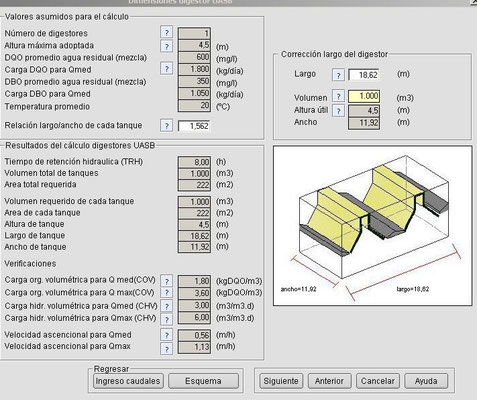Open help for Velocidad ascencional Qmax

pos(167,349)
